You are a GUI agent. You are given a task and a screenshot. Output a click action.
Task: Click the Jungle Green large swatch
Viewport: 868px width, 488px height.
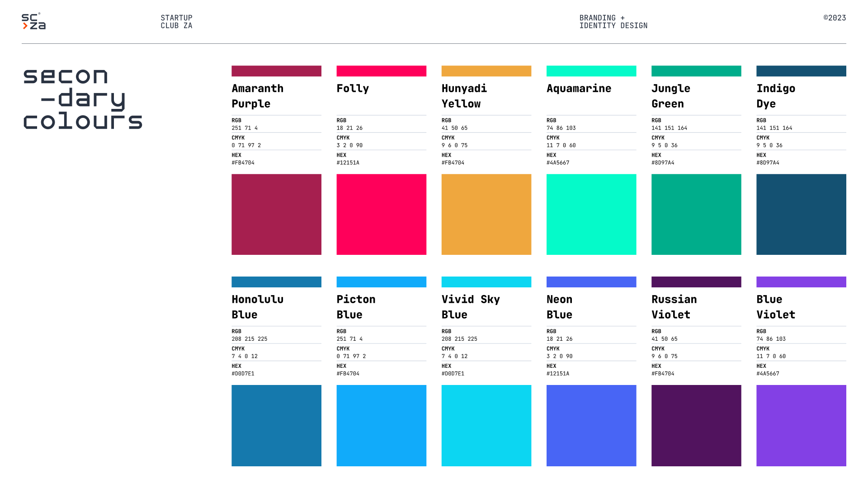(696, 214)
